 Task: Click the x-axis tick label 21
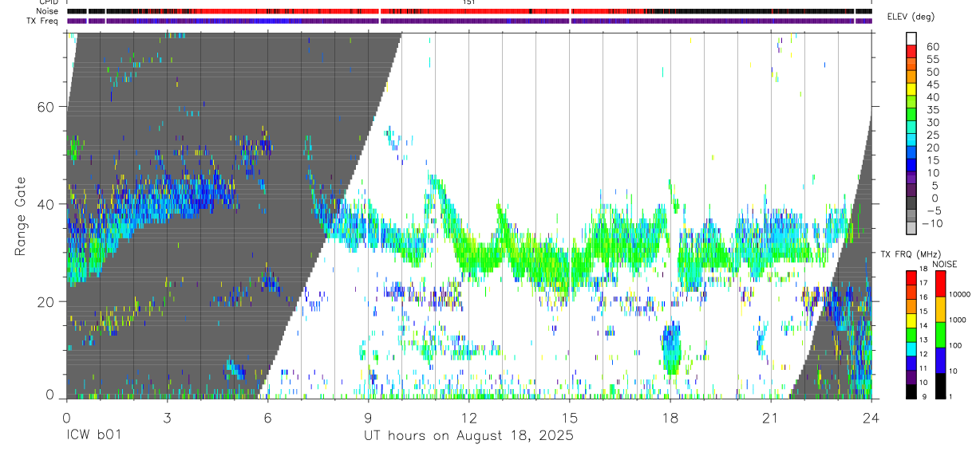[771, 418]
